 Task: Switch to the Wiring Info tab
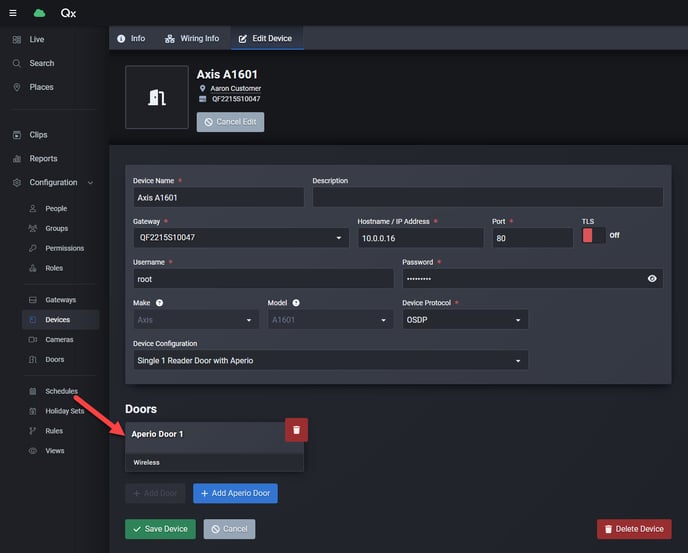tap(192, 38)
